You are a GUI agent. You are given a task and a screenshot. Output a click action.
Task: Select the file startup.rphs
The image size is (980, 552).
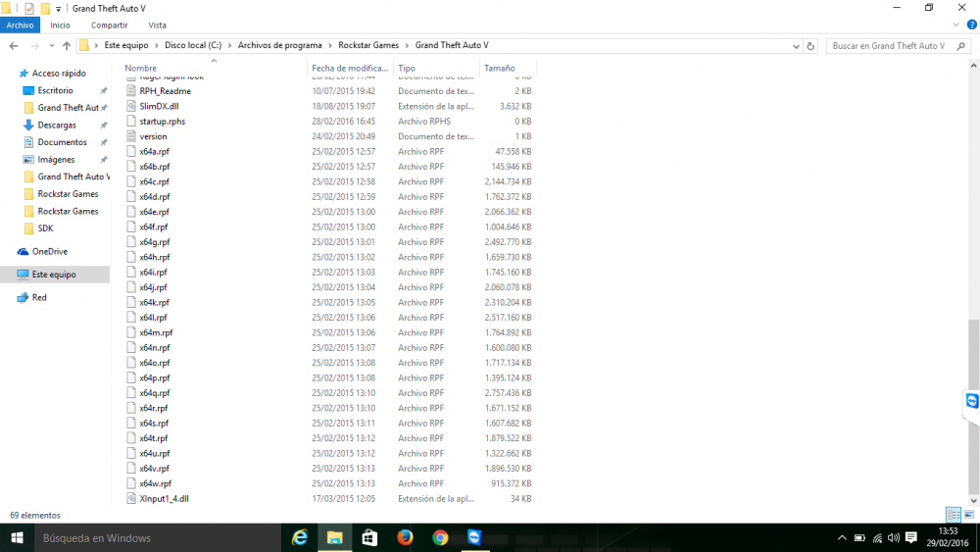[x=162, y=122]
